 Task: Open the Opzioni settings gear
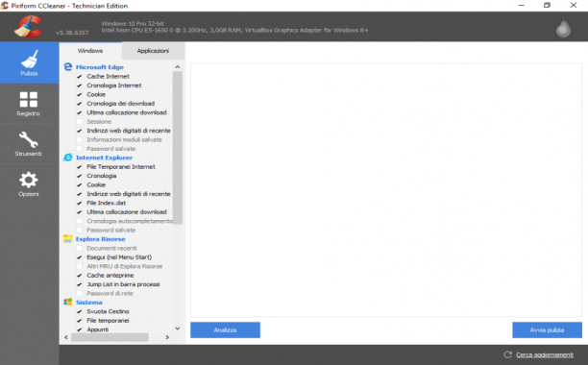point(29,184)
